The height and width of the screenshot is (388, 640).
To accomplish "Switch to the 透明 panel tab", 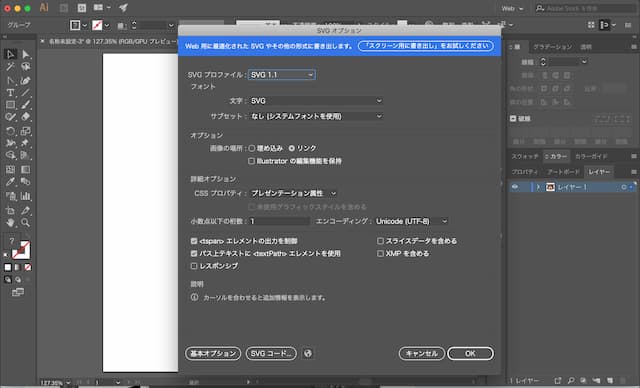I will click(x=586, y=47).
